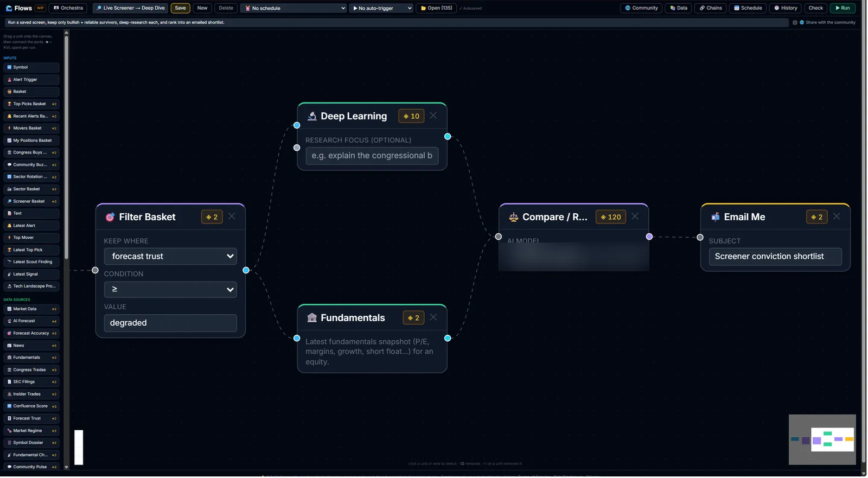
Task: Remove the Compare / Rank node
Action: point(635,216)
